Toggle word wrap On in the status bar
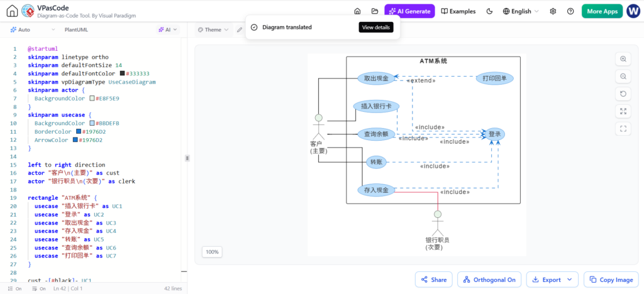Screen dimensions: 644x294 click(x=38, y=289)
